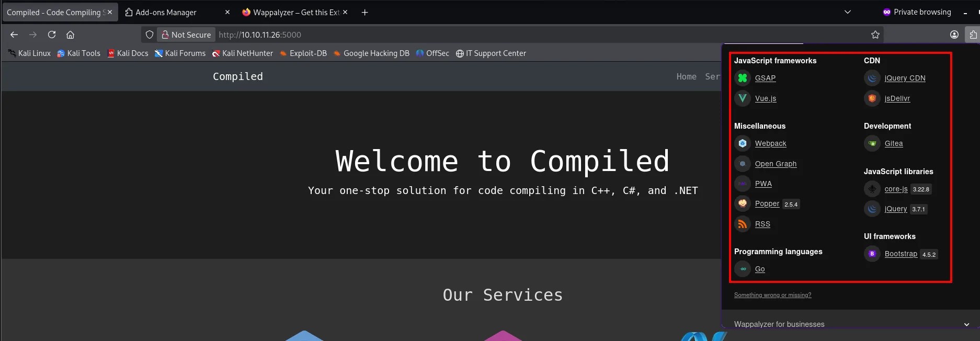Screen dimensions: 980x341
Task: Click the Popper 2.5.4 version badge
Action: (x=791, y=204)
